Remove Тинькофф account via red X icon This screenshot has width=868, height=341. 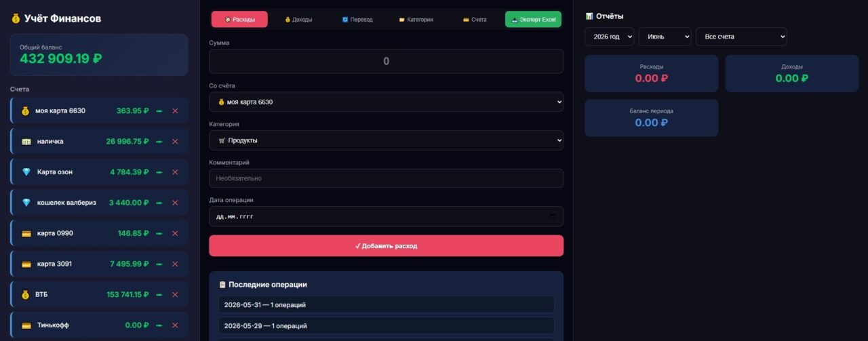[x=175, y=325]
